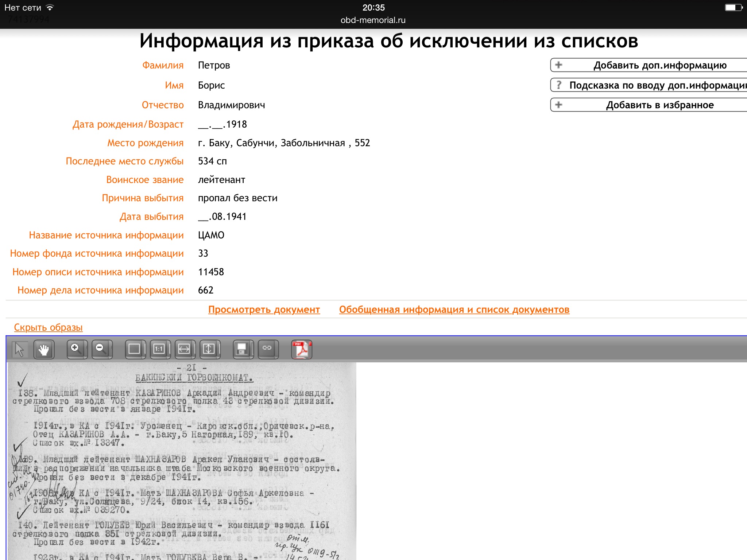Screen dimensions: 747x560
Task: Open Обобщенная информация и список документов
Action: click(454, 310)
